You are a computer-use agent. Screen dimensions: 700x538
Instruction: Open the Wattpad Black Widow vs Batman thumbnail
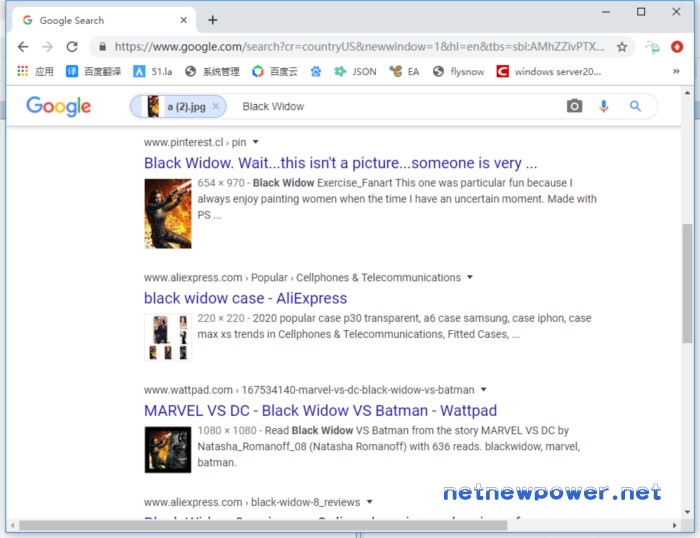click(x=168, y=450)
